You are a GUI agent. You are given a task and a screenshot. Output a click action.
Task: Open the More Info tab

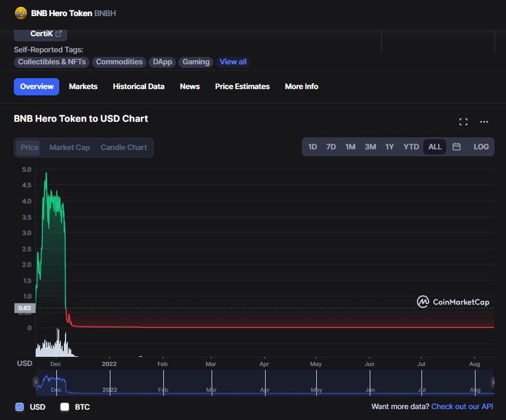[301, 87]
